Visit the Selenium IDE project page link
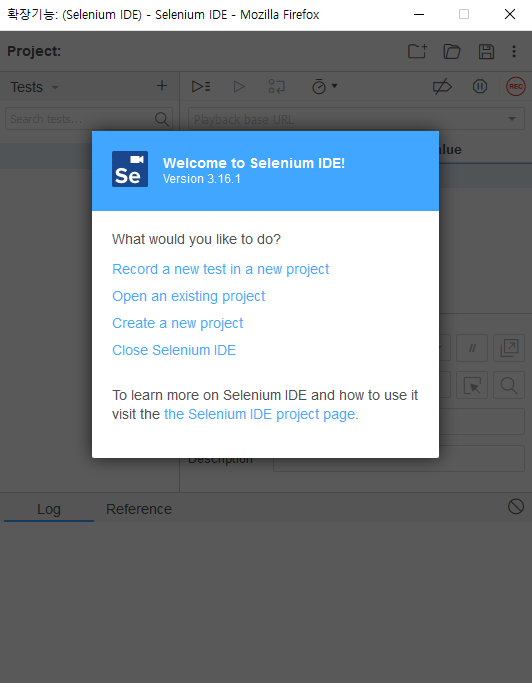This screenshot has height=683, width=532. 260,414
